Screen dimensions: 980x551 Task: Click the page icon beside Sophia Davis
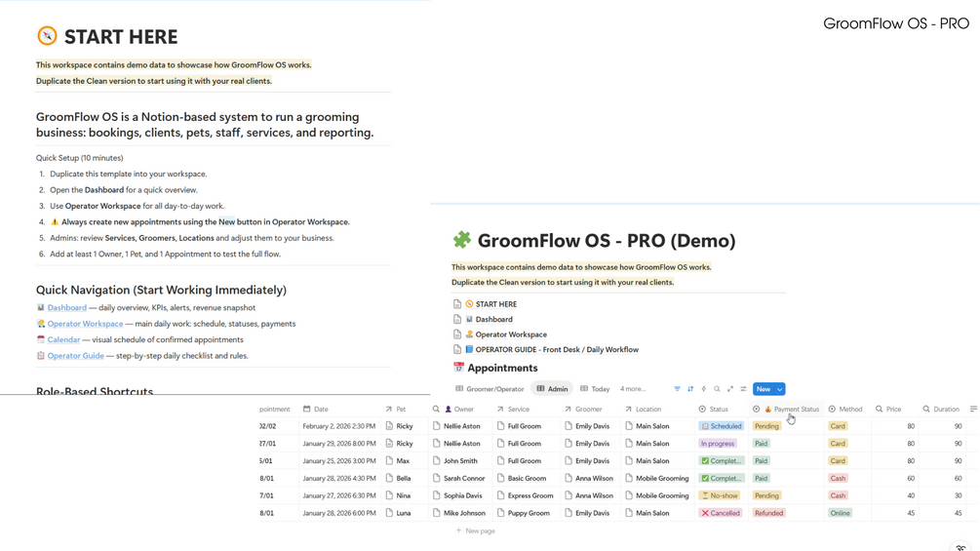click(x=436, y=495)
